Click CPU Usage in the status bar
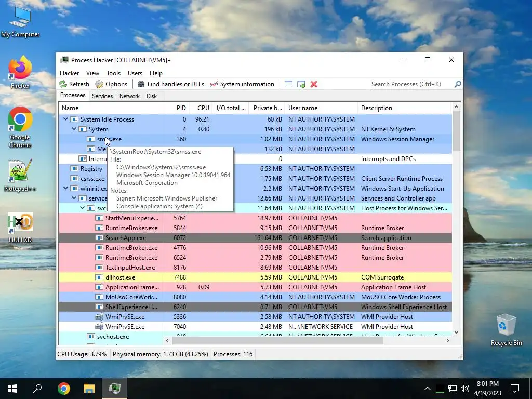Image resolution: width=532 pixels, height=399 pixels. pos(82,354)
